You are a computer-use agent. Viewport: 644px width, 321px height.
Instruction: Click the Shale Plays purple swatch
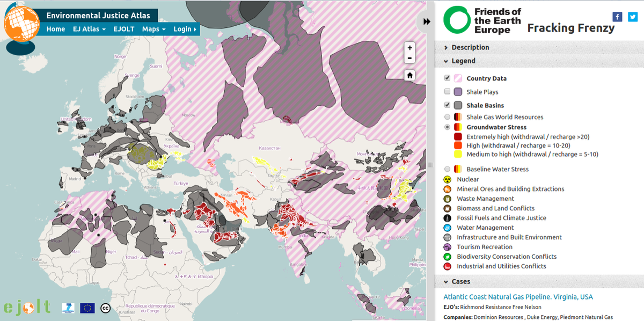pos(458,92)
